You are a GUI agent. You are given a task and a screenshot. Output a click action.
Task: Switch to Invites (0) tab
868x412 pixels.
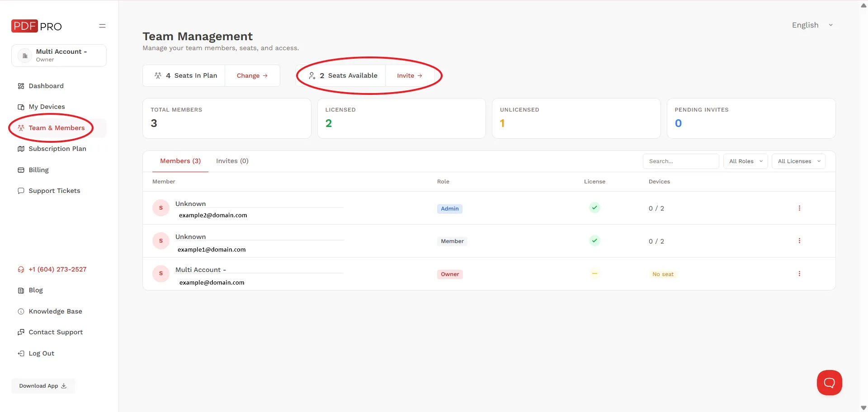coord(232,161)
